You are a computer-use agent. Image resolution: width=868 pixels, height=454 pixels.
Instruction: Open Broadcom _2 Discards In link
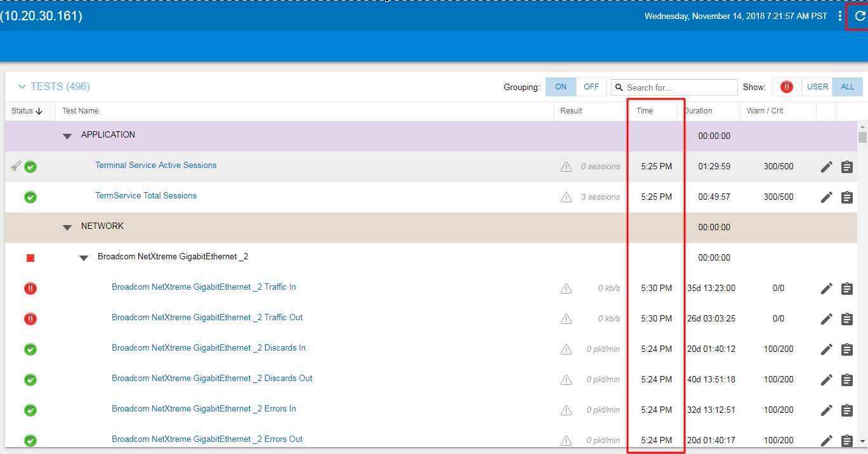(x=209, y=347)
